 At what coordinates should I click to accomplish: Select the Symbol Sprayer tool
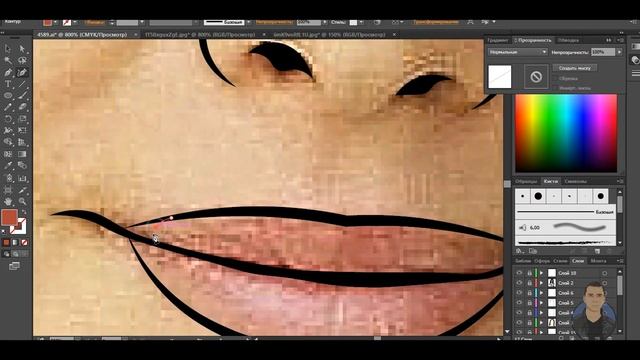[8, 178]
